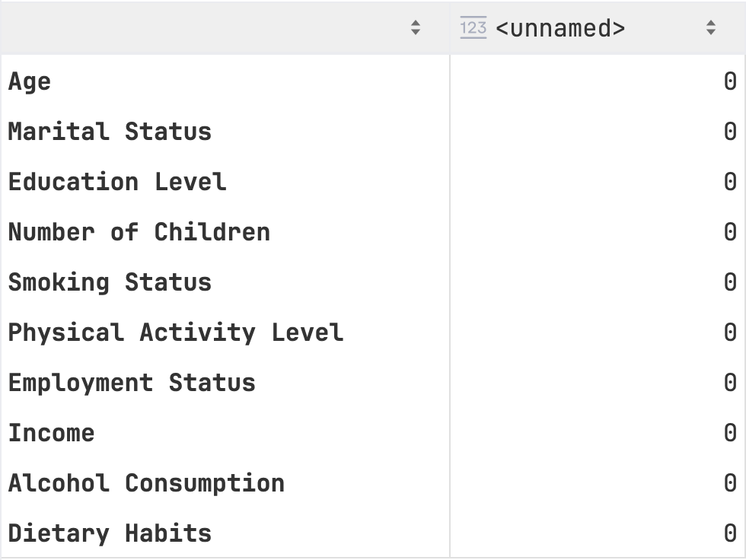Click the Smoking Status row label
This screenshot has height=560, width=746.
[110, 282]
